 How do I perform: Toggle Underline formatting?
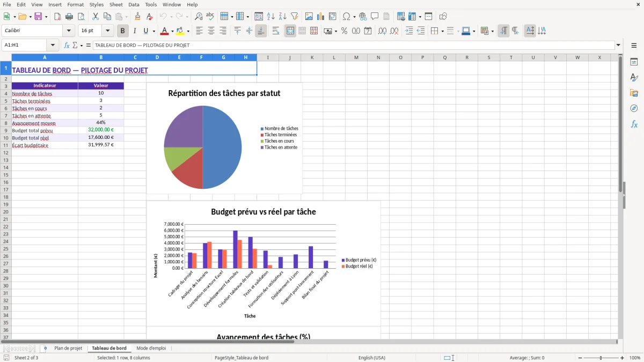(x=145, y=31)
